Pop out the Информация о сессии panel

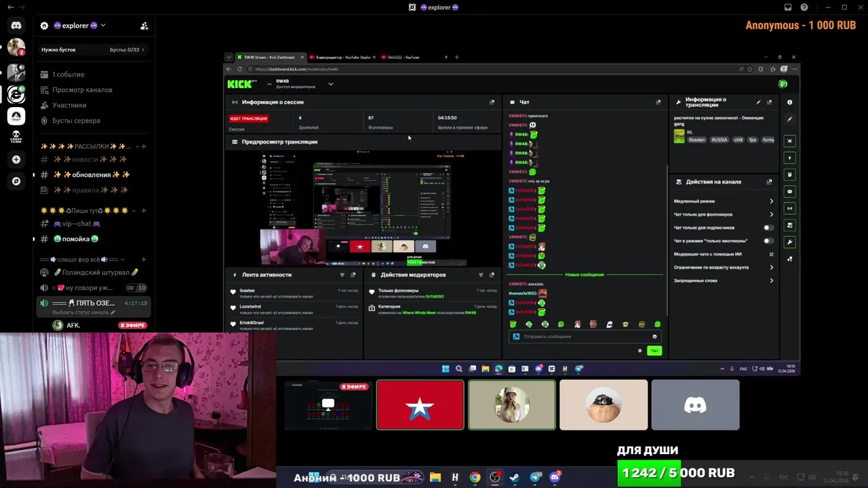(492, 102)
